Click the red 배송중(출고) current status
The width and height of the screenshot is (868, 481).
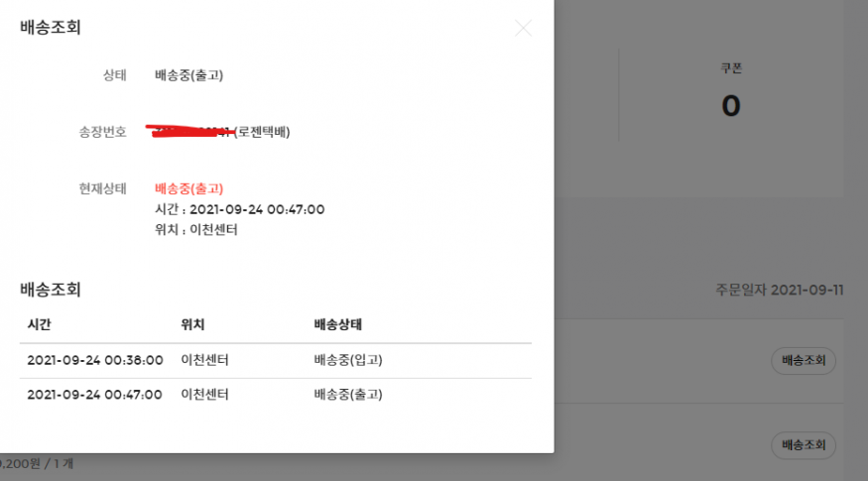coord(189,188)
